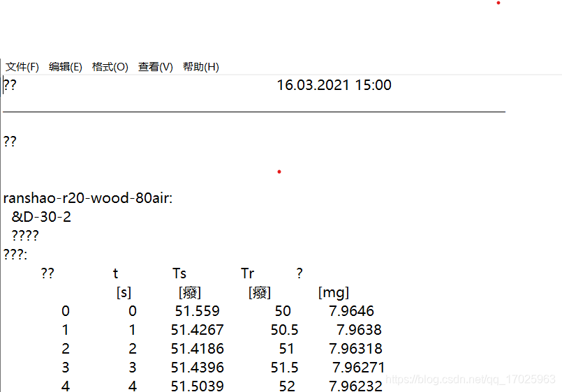Click the [s] unit label
Viewport: 562px width, 392px height.
[x=124, y=292]
